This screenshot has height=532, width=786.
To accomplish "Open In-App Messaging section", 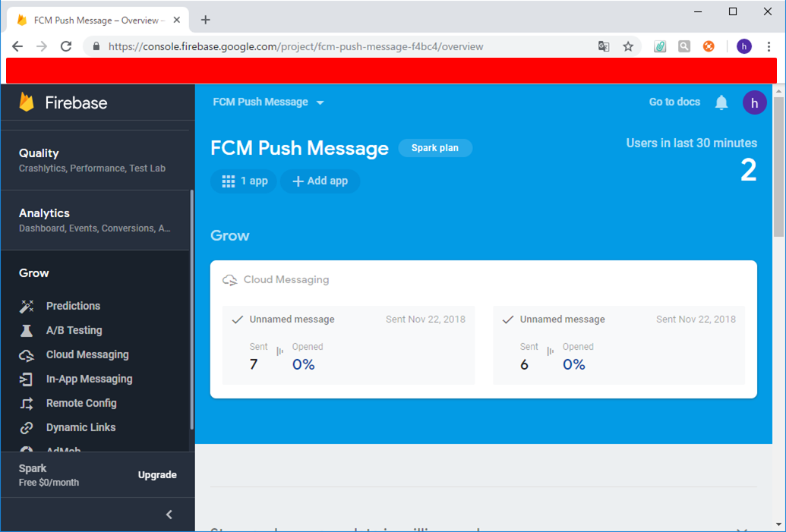I will 89,379.
